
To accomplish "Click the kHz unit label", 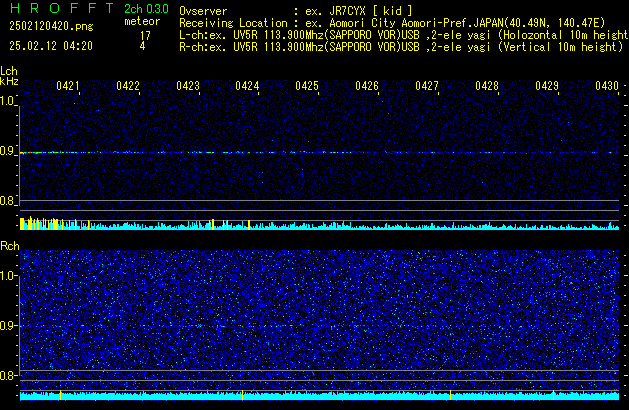I will (9, 81).
